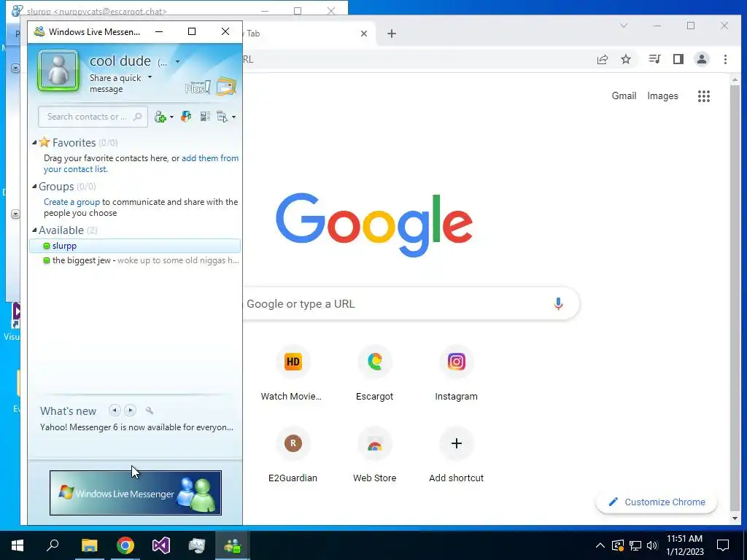Open Chrome media controls icon

[654, 59]
